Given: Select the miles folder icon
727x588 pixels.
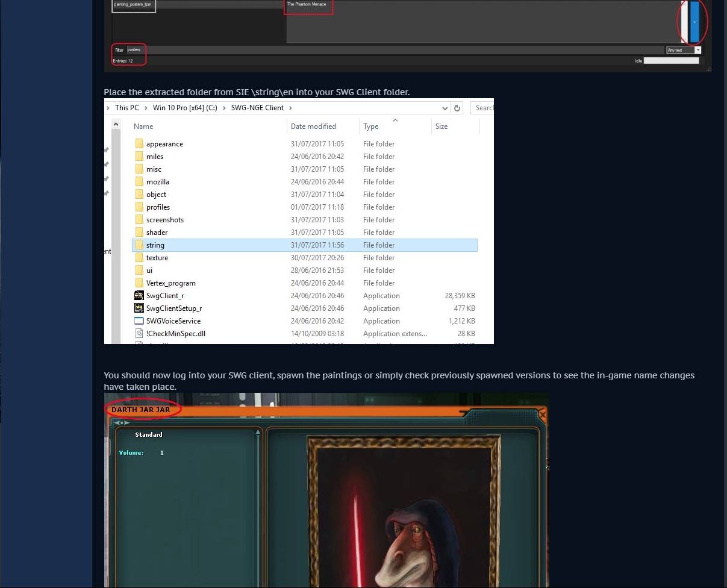Looking at the screenshot, I should pyautogui.click(x=139, y=157).
